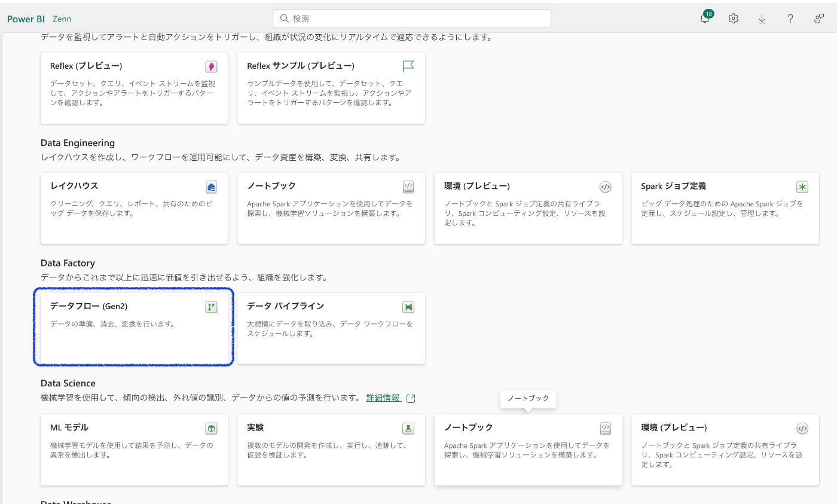Create a Data Science 環境 (プレビュー)

pos(725,450)
